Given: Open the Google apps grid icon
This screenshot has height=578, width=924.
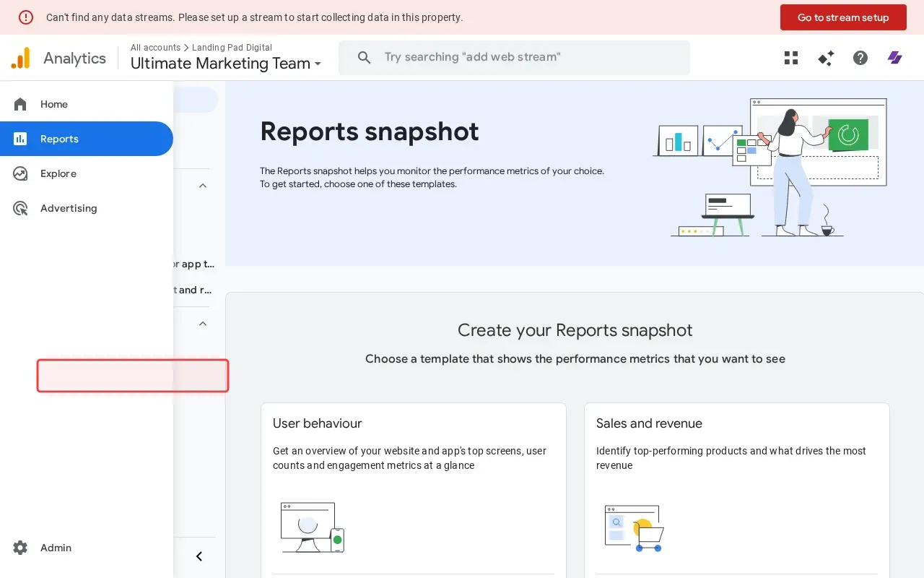Looking at the screenshot, I should (791, 58).
